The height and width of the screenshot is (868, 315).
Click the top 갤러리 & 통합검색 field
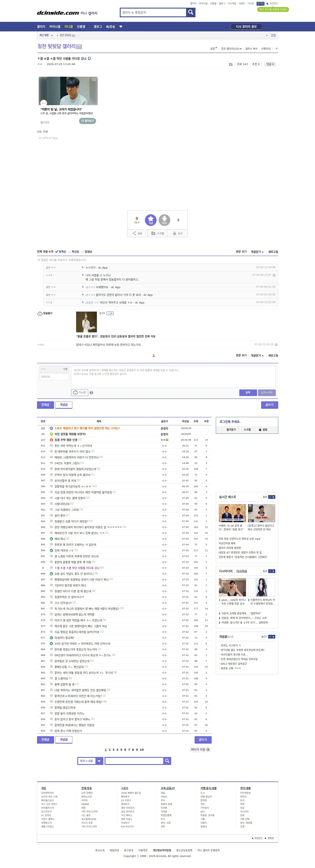tap(153, 12)
